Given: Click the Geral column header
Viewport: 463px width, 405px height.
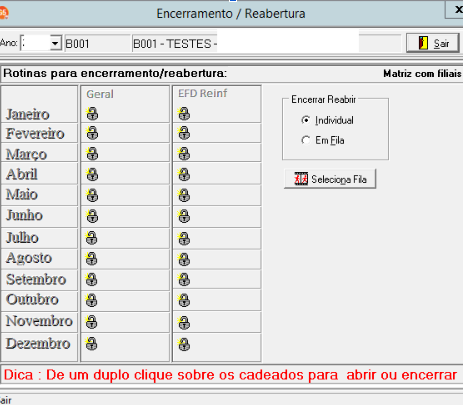Looking at the screenshot, I should (x=100, y=94).
